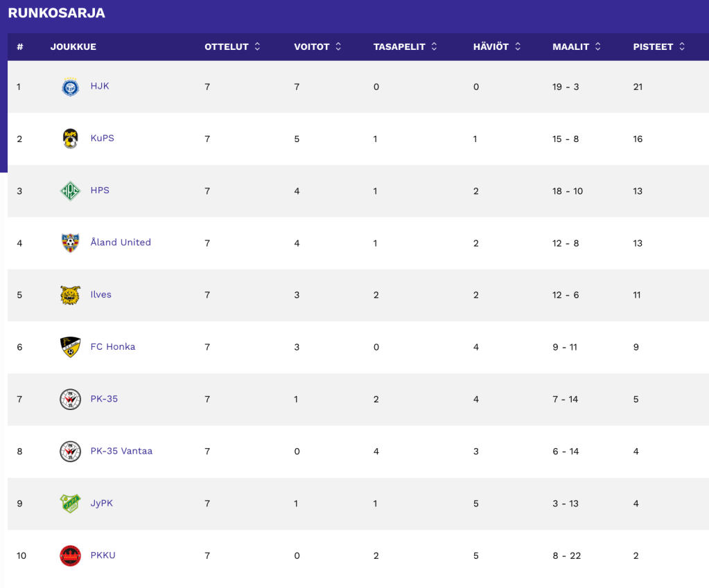Viewport: 709px width, 588px height.
Task: Sort table by Ottelut column
Action: tap(232, 47)
